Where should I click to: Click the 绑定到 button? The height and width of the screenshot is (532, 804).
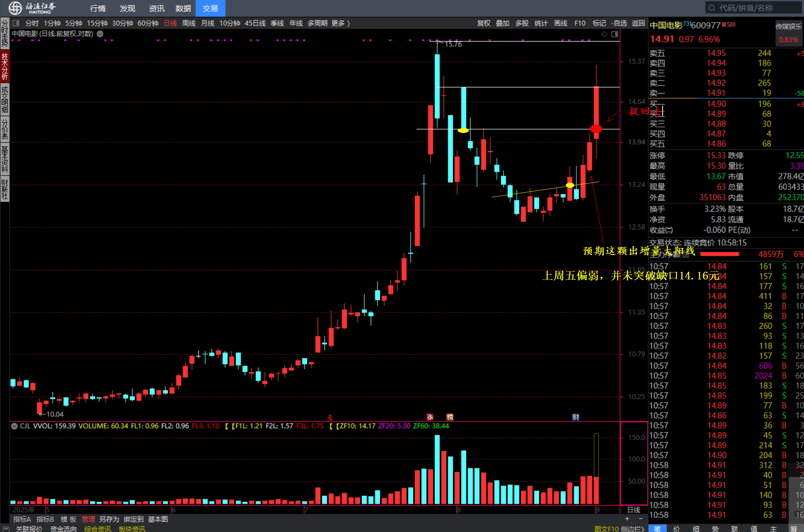click(134, 519)
